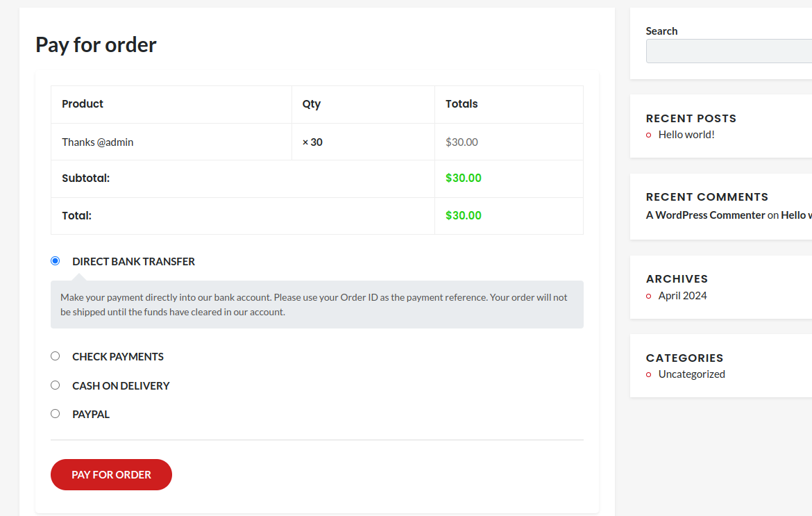Screen dimensions: 812x516
Task: Click the red bullet beside Hello world!
Action: (649, 135)
